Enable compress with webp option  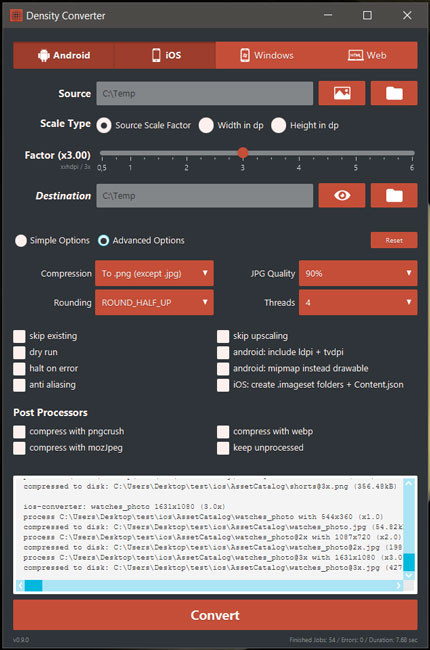tap(223, 432)
